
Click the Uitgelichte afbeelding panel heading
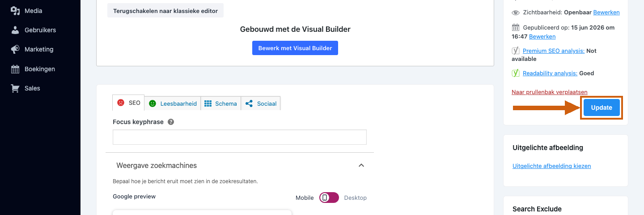click(548, 147)
